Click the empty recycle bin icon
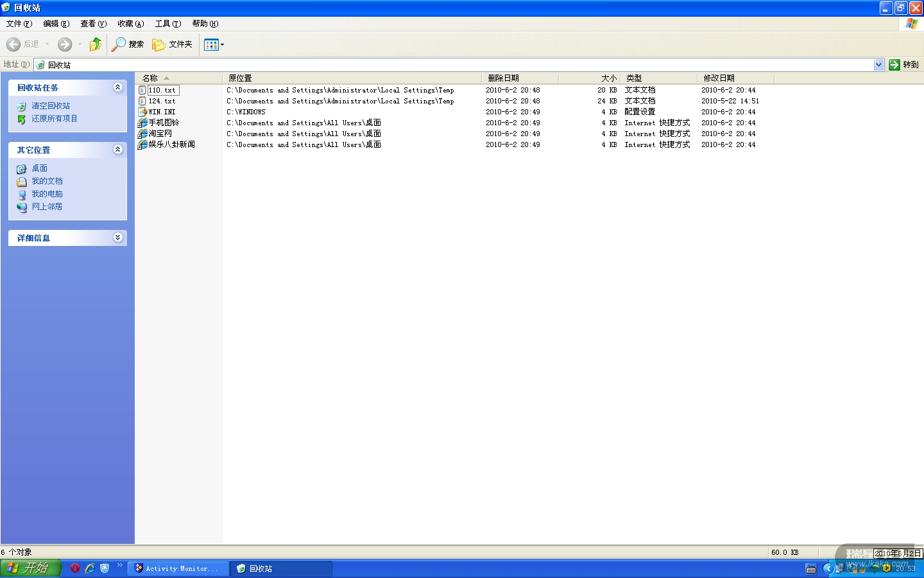Viewport: 924px width, 578px height. (22, 106)
